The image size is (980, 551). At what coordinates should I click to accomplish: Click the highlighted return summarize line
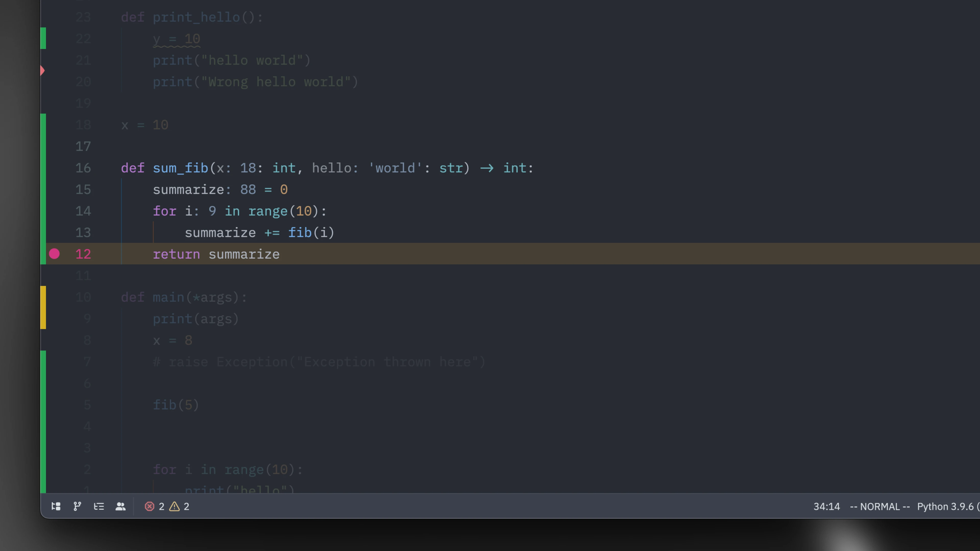pos(216,254)
